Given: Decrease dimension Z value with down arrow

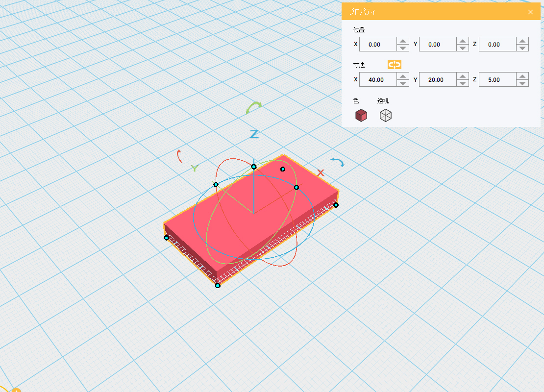Looking at the screenshot, I should point(522,83).
